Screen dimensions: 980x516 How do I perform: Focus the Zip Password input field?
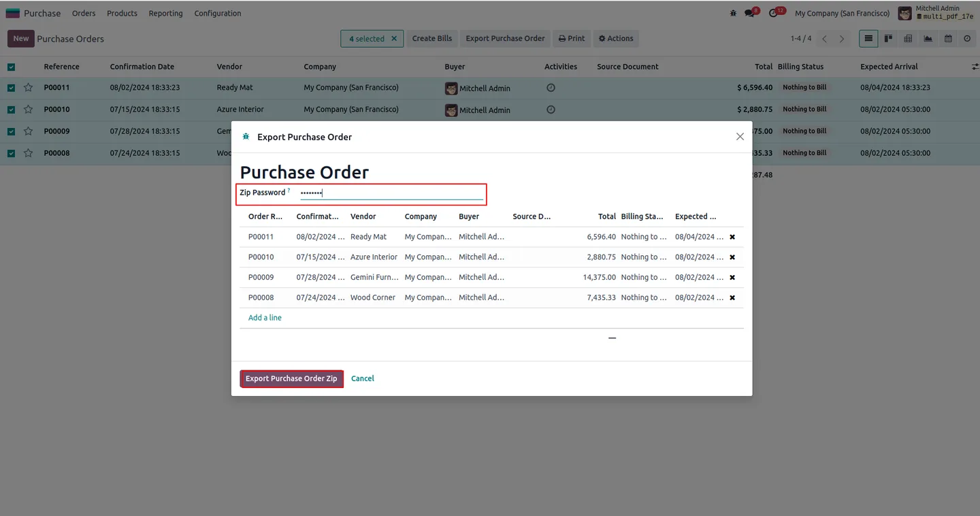click(391, 193)
